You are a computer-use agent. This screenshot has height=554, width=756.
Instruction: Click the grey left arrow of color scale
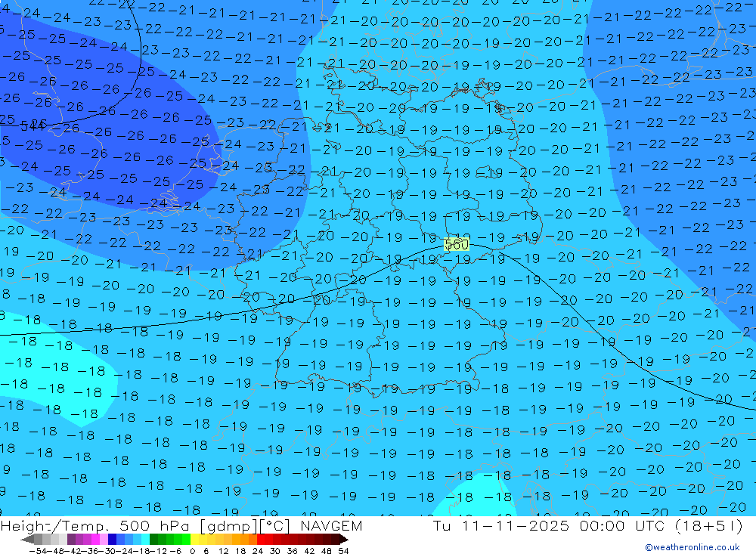[27, 540]
